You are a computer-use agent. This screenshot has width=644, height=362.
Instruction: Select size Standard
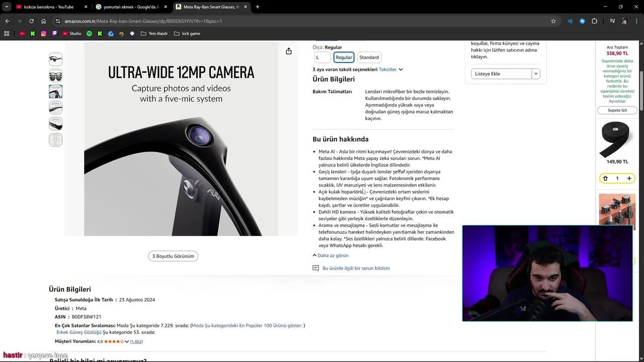369,57
